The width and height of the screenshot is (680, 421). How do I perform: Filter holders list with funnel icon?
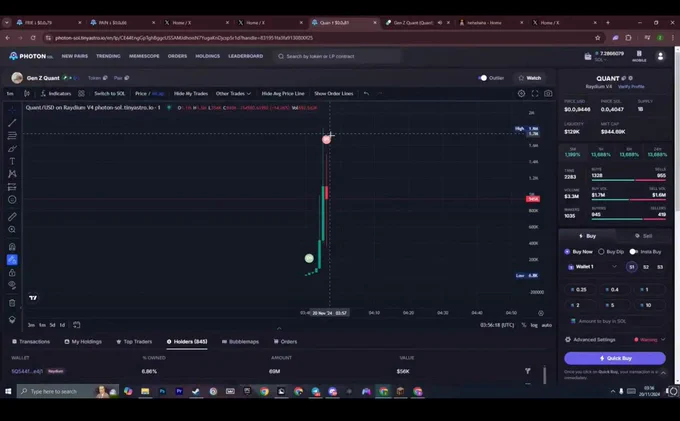pyautogui.click(x=528, y=371)
